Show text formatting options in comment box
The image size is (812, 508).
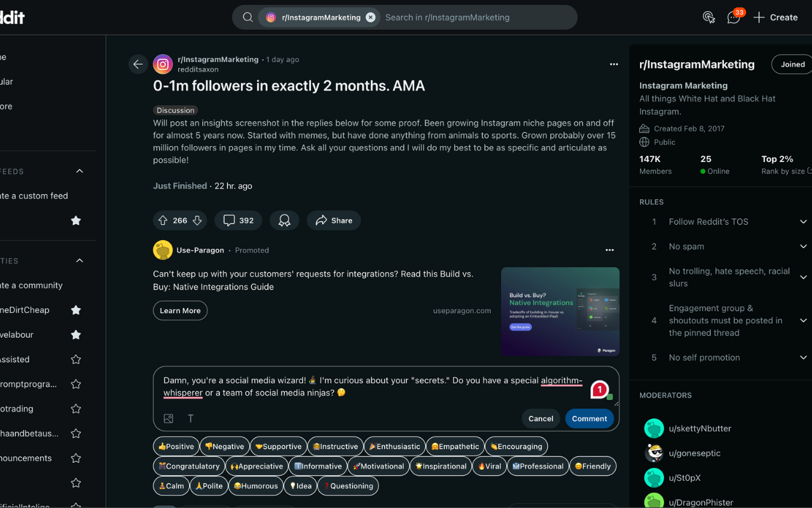(x=190, y=418)
